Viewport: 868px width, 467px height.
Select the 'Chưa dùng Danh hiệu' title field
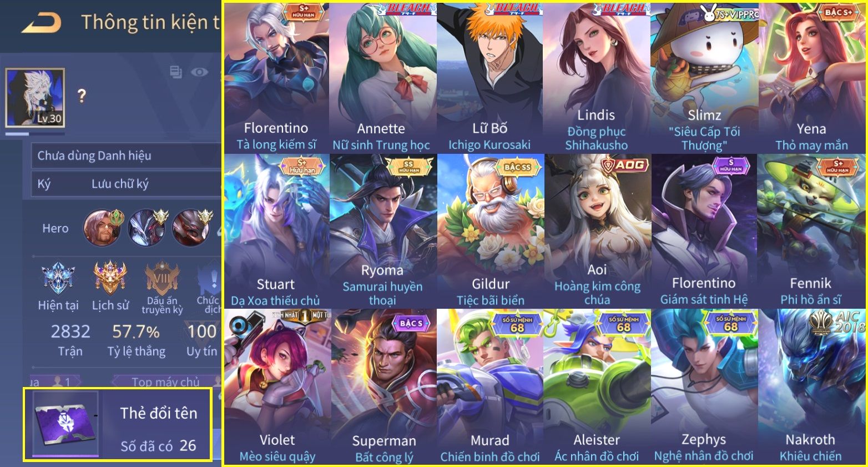click(x=126, y=155)
